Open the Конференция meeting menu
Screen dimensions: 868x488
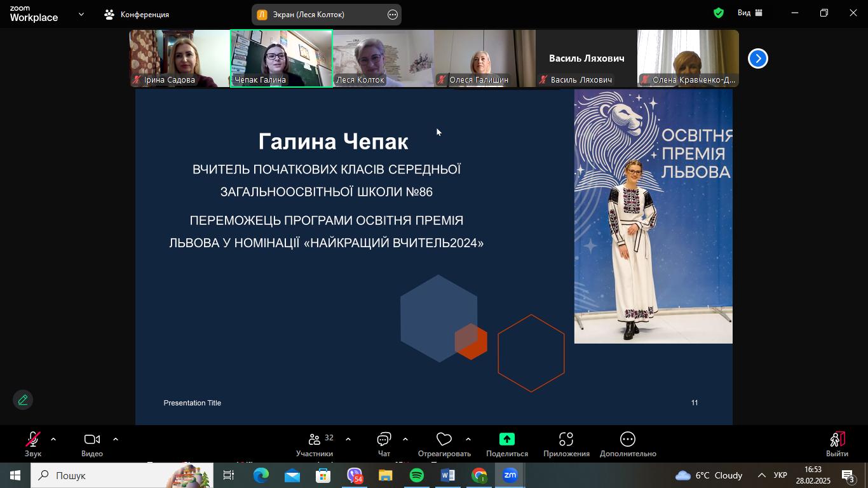[137, 14]
